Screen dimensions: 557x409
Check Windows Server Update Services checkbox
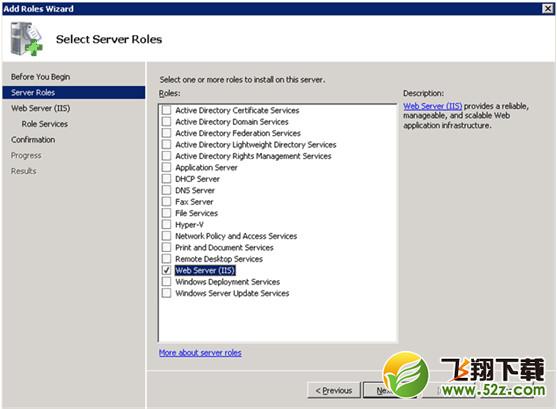pos(166,293)
